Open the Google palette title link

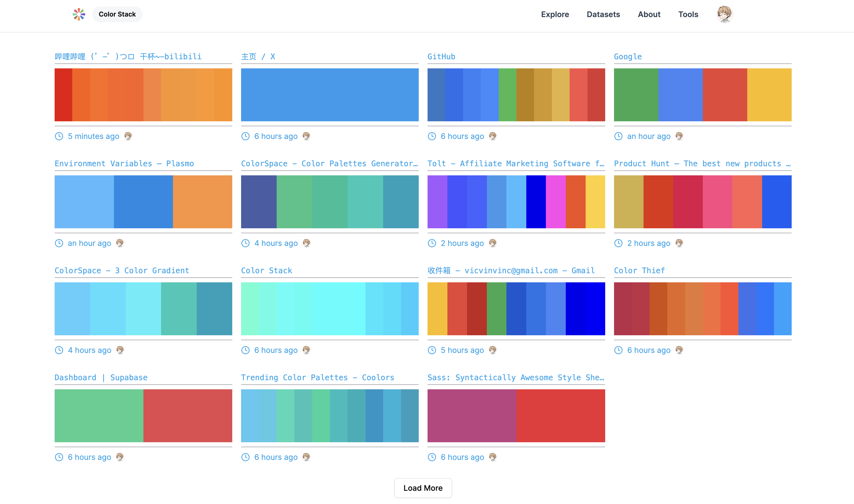[628, 57]
